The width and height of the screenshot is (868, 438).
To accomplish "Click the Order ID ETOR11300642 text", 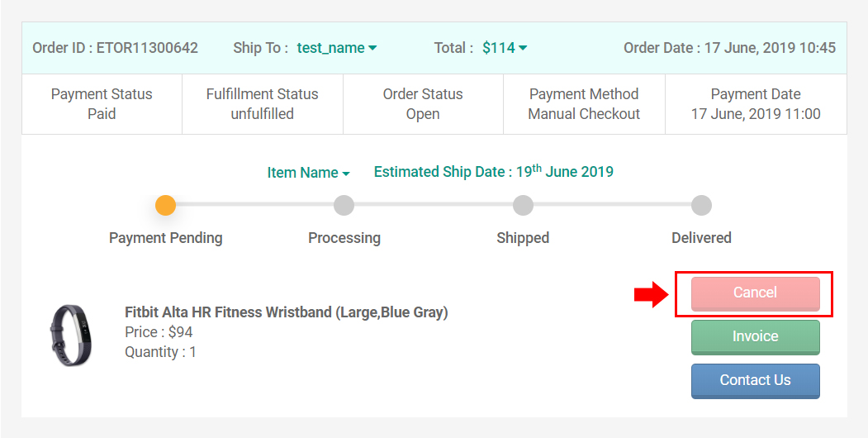I will click(115, 48).
